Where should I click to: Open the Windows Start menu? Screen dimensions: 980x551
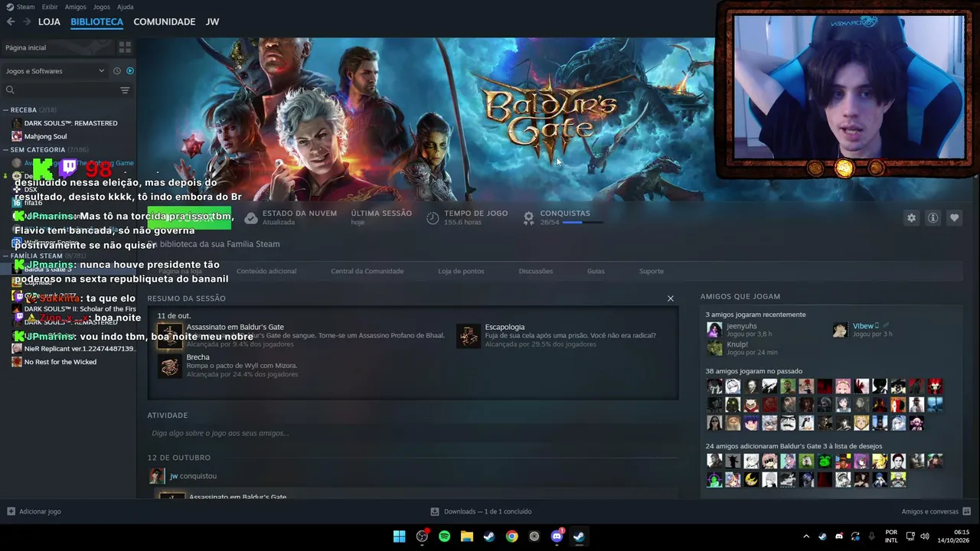[x=400, y=536]
